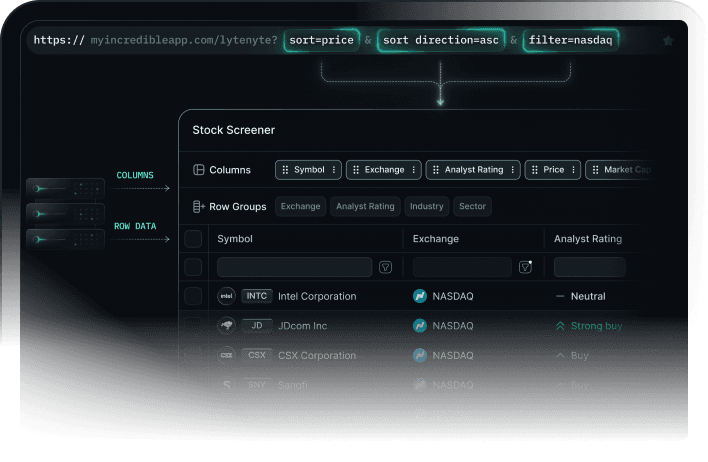Click the Neutral dash icon in Intel row
708x462 pixels.
[x=560, y=296]
